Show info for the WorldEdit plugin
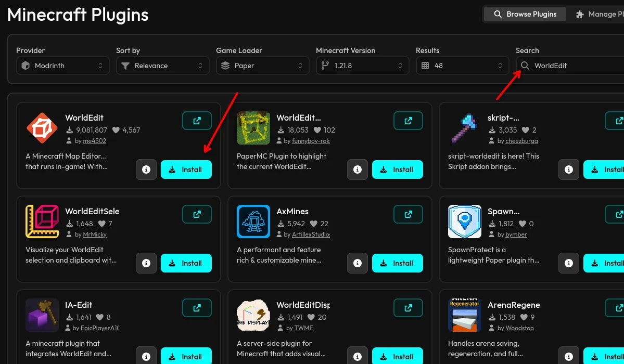 pyautogui.click(x=146, y=170)
